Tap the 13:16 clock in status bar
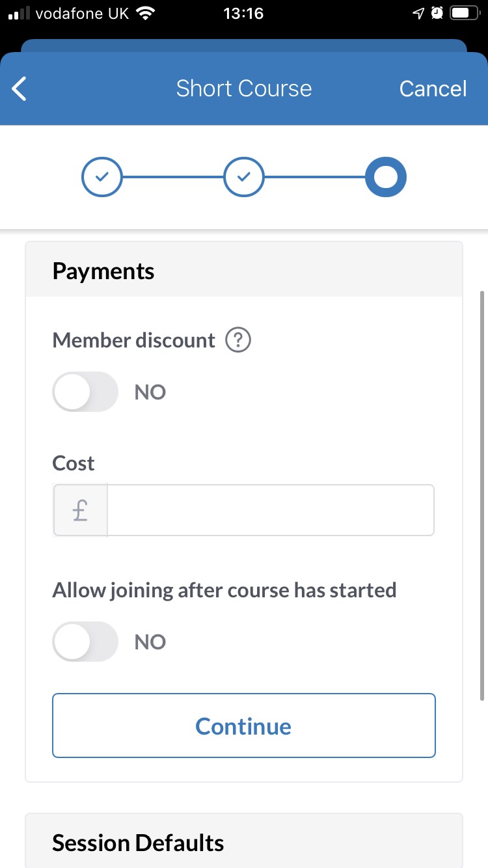Screen dimensions: 488x868 coord(243,14)
